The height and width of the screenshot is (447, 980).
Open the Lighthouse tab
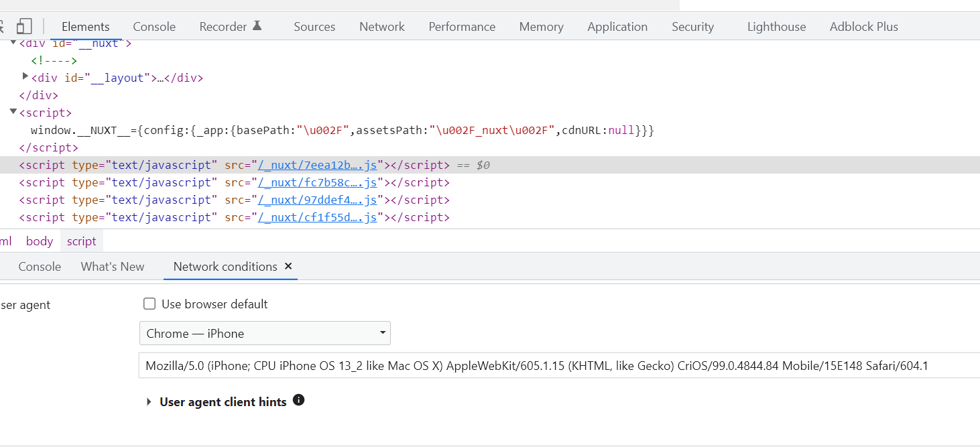tap(776, 27)
